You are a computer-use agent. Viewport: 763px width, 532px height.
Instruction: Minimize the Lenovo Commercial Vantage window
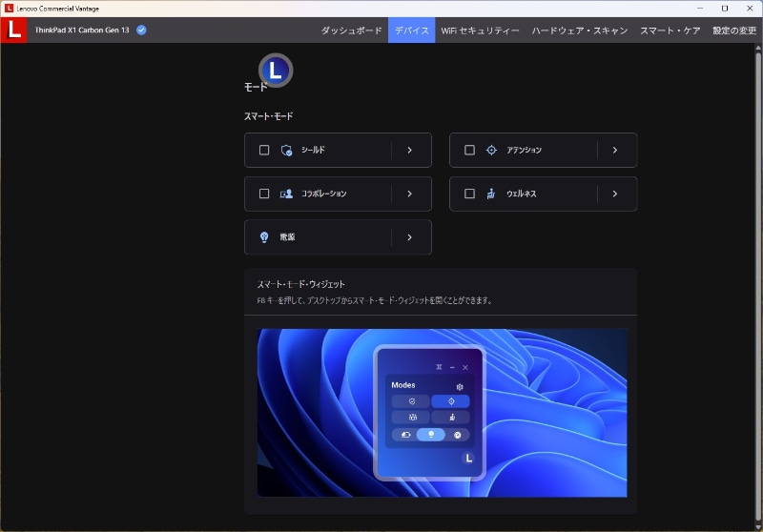point(700,9)
